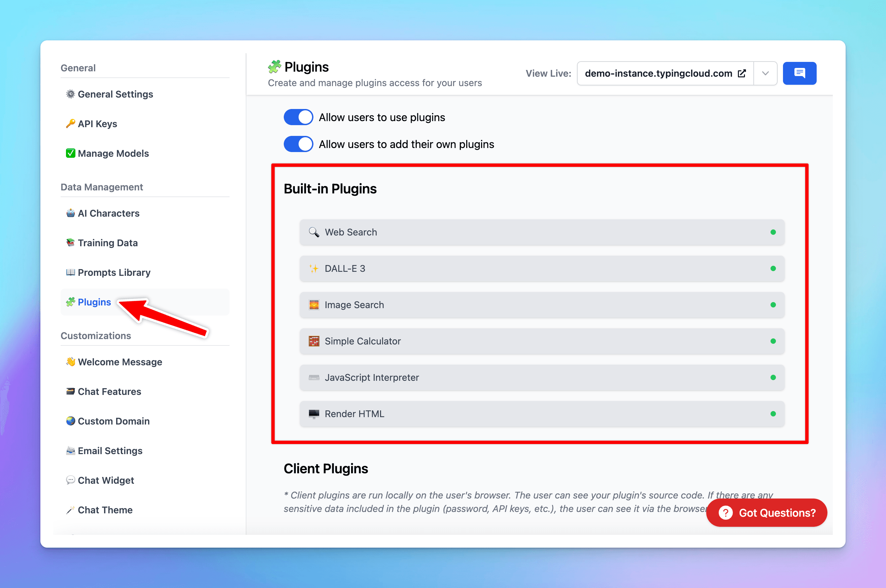Viewport: 886px width, 588px height.
Task: Click the AI Characters robot icon
Action: (71, 213)
